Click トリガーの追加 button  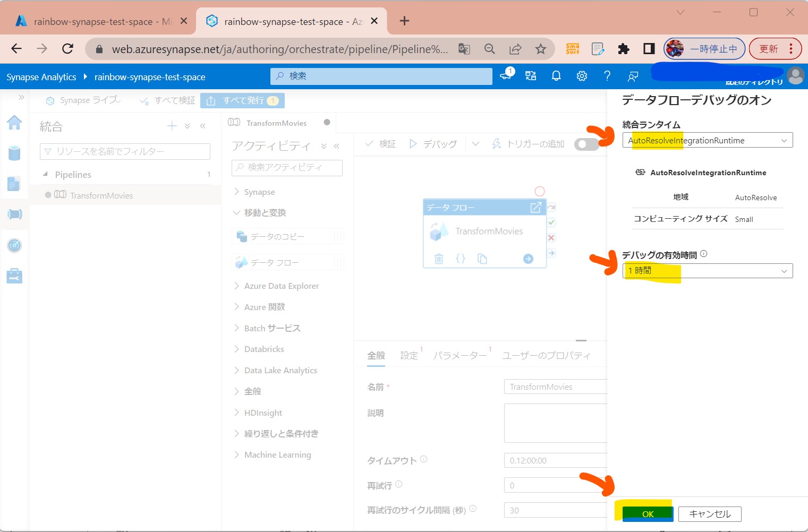pyautogui.click(x=528, y=144)
